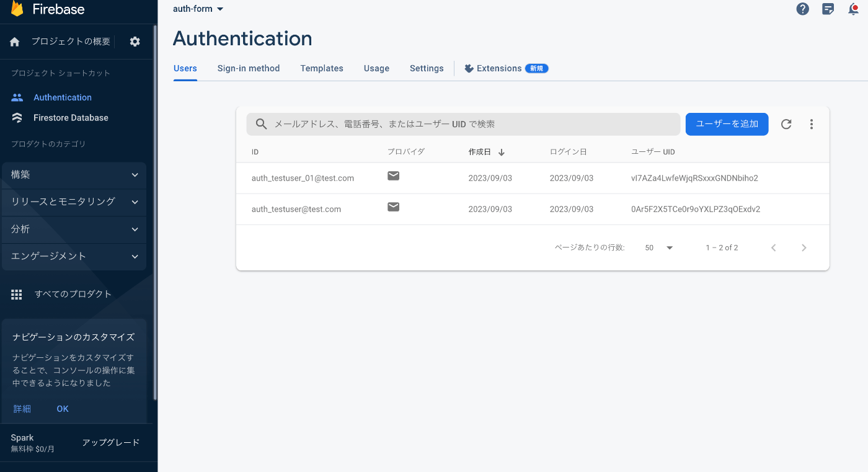Sort by the 作成日 column header
The image size is (868, 472).
[479, 152]
